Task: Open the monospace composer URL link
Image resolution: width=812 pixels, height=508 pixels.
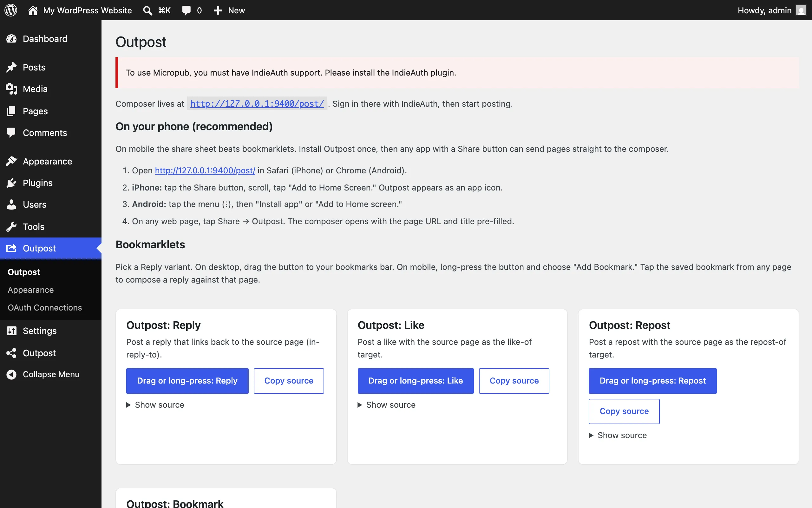Action: pyautogui.click(x=257, y=104)
